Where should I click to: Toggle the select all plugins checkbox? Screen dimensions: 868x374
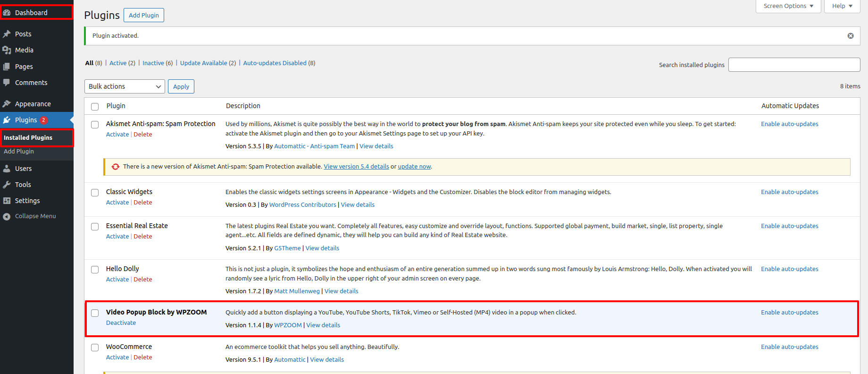click(x=95, y=106)
